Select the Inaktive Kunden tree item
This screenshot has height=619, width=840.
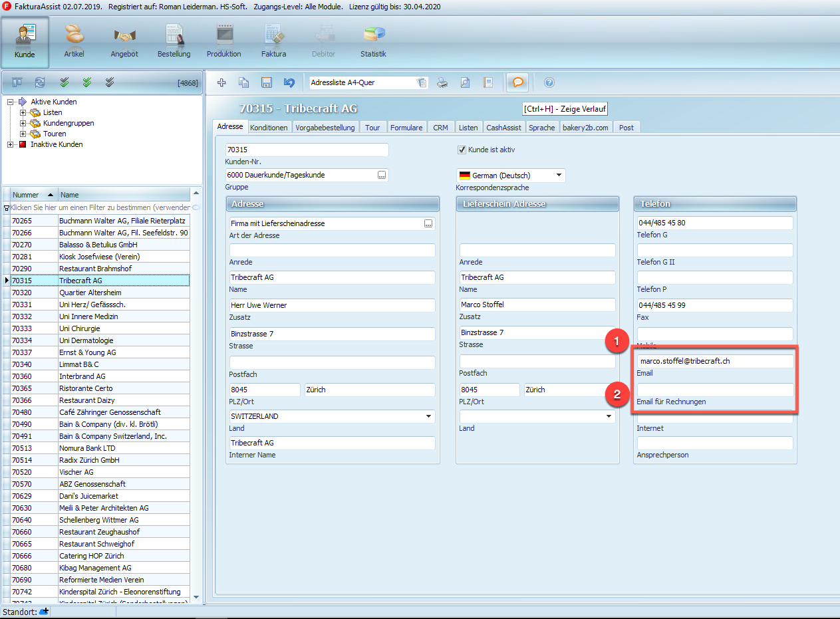[x=57, y=144]
